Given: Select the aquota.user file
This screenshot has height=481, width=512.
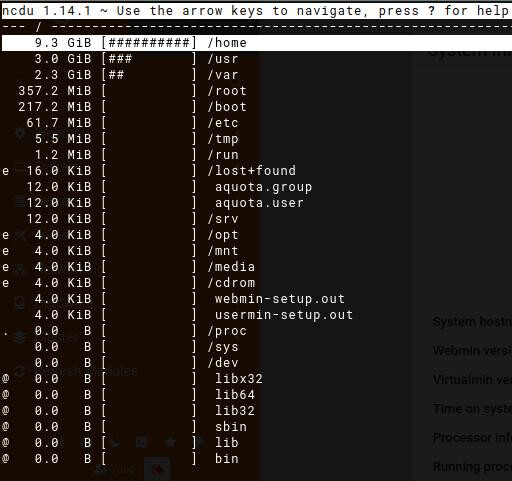Looking at the screenshot, I should point(259,203).
